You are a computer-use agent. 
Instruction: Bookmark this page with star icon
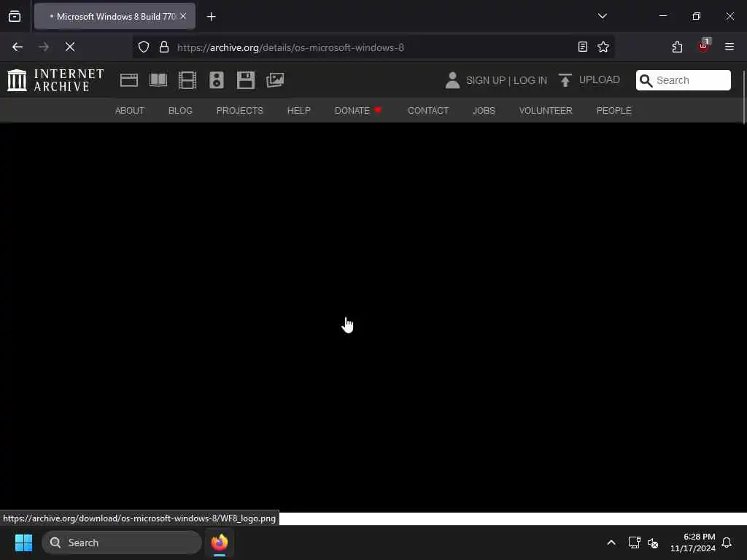coord(603,47)
